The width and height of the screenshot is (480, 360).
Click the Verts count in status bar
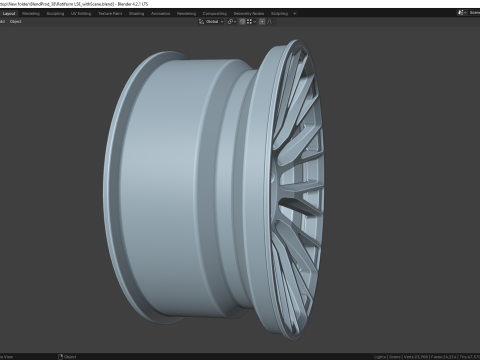click(x=415, y=357)
